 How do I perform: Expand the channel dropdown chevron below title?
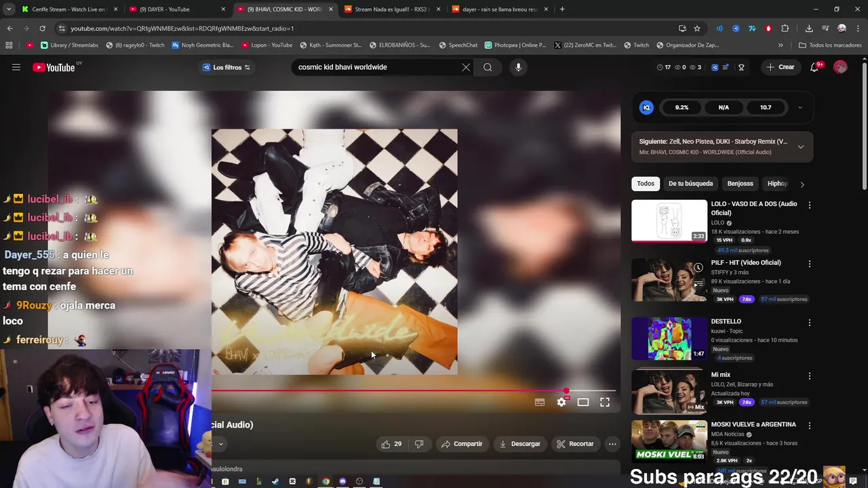click(220, 445)
